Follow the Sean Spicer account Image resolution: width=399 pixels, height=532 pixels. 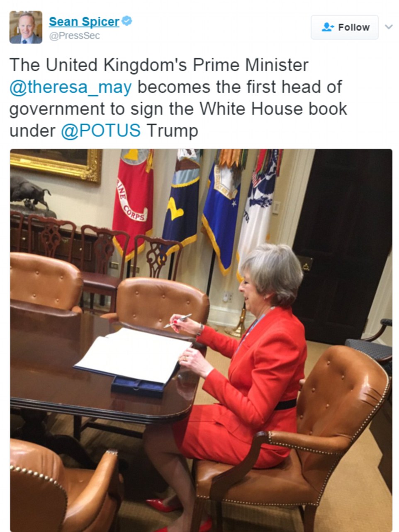[x=345, y=27]
